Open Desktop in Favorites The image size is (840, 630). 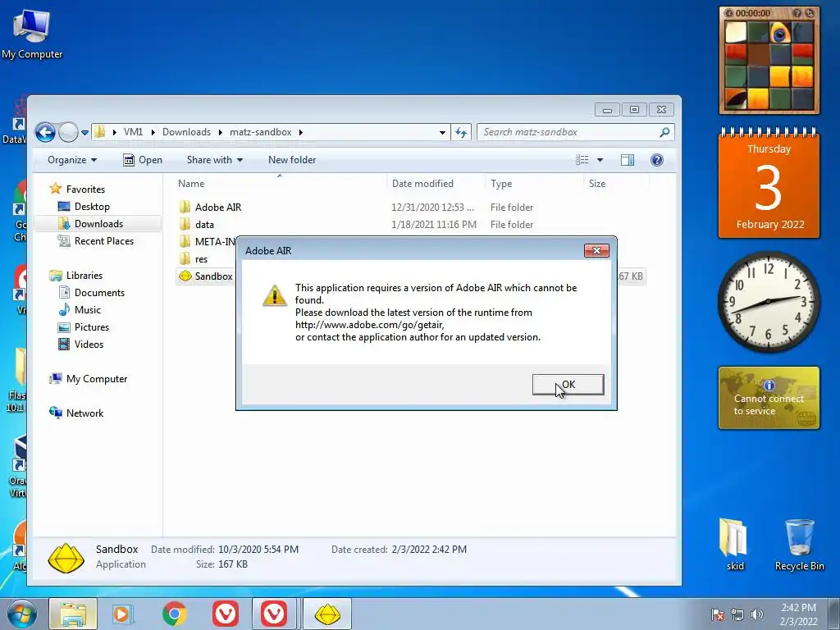point(92,206)
